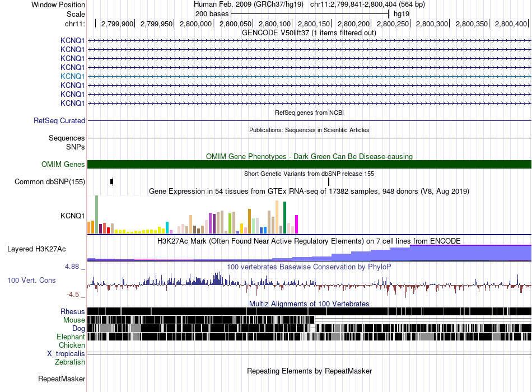Click the SNPs track label
The image size is (532, 392).
76,147
